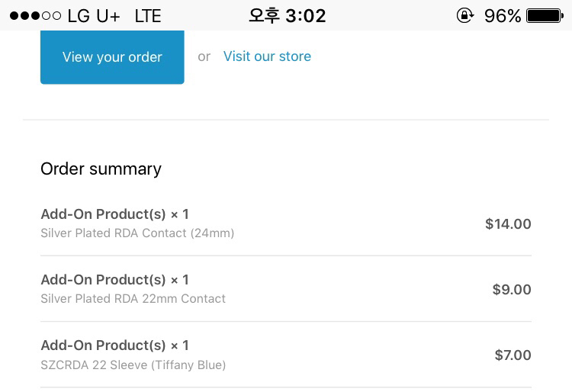
Task: Tap the $7.00 price
Action: [513, 355]
